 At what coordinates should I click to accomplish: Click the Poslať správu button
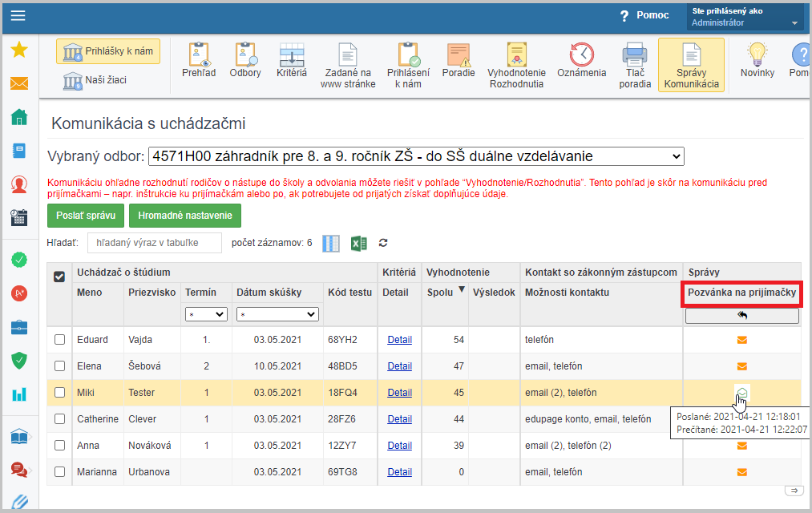point(86,216)
